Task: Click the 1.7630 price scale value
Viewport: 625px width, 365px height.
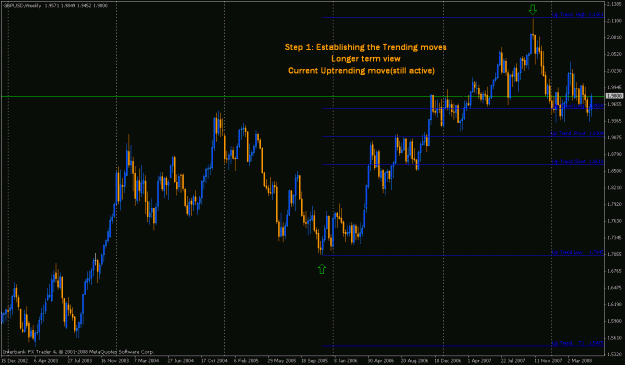Action: pyautogui.click(x=614, y=221)
